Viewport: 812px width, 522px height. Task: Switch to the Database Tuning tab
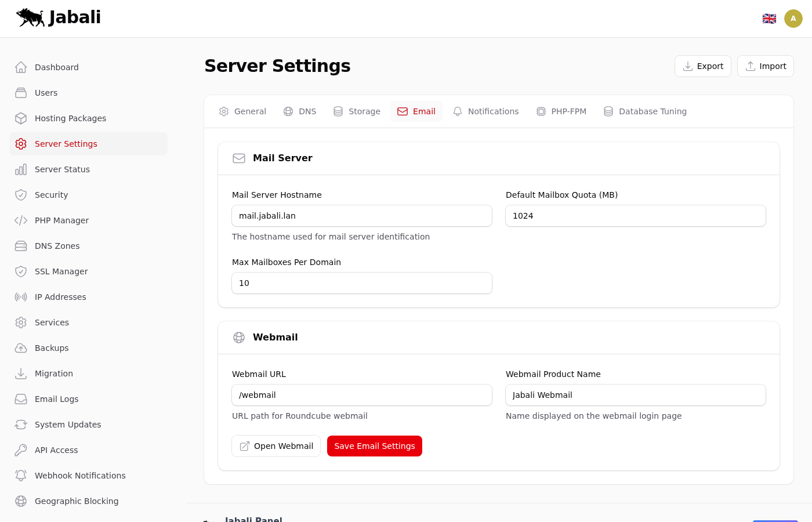click(645, 111)
